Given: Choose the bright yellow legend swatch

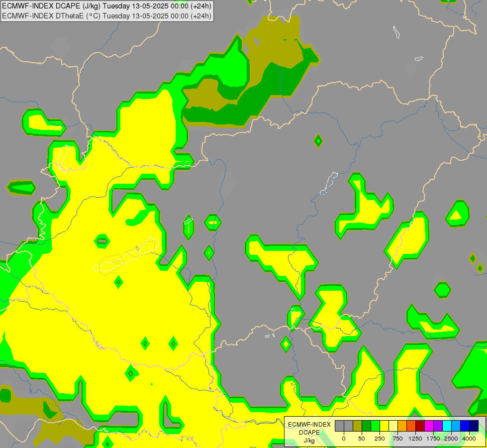Looking at the screenshot, I should click(x=384, y=426).
